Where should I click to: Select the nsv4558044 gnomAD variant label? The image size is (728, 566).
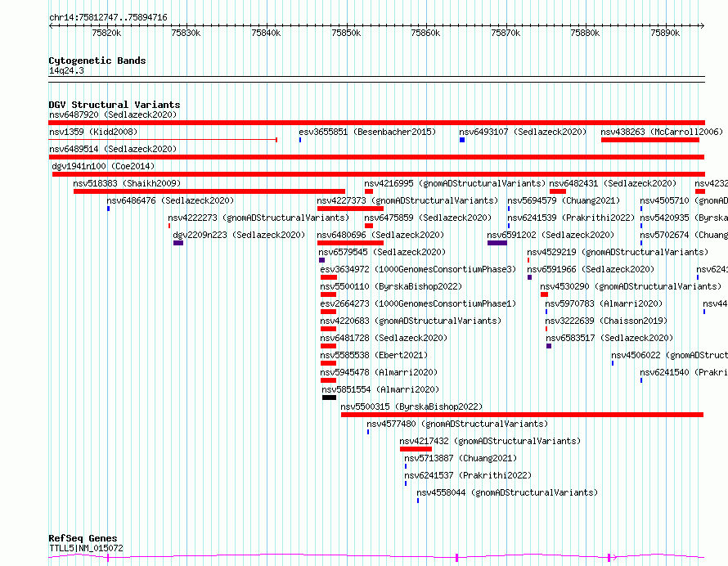[x=507, y=492]
